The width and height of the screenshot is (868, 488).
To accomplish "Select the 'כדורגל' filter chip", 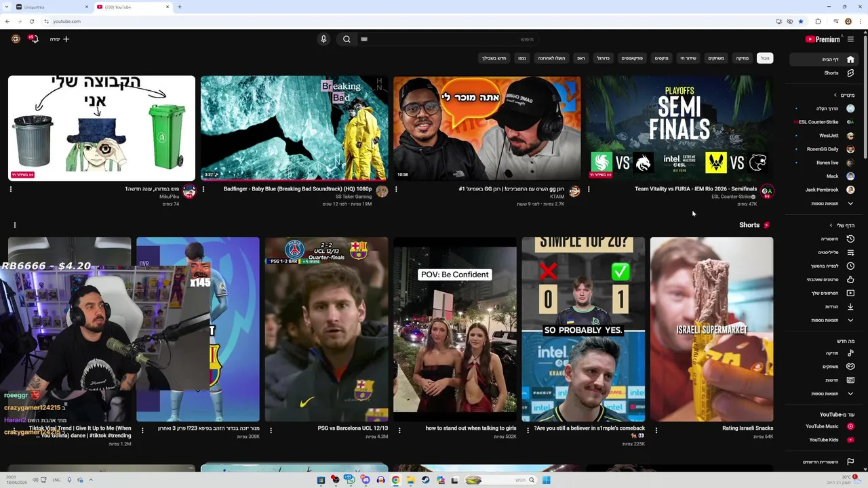I will (x=603, y=58).
